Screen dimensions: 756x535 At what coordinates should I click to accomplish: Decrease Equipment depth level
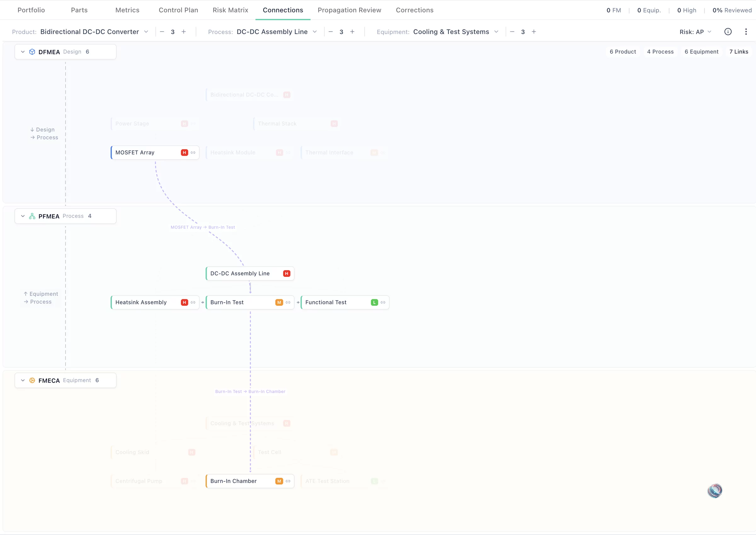pyautogui.click(x=512, y=32)
